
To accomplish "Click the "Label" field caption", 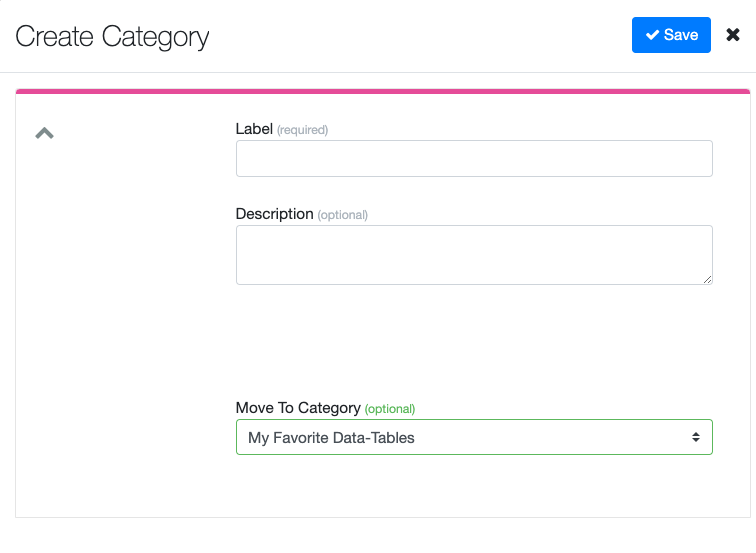I will (x=254, y=129).
